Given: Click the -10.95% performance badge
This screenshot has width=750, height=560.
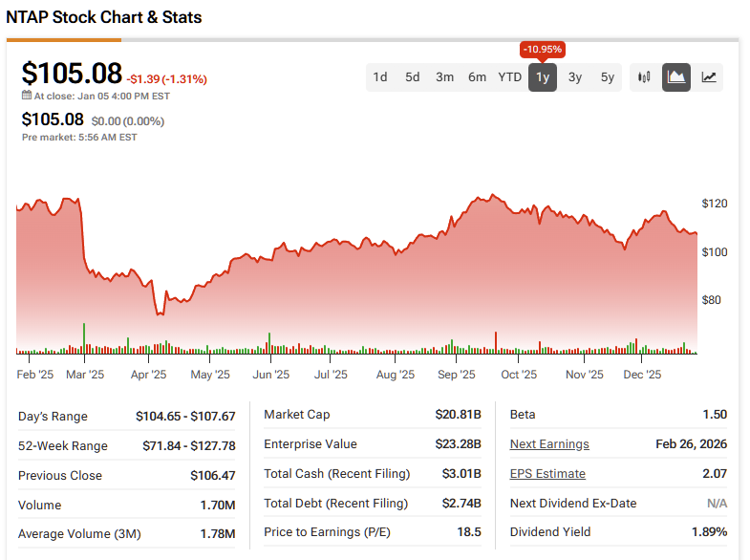Looking at the screenshot, I should [543, 49].
